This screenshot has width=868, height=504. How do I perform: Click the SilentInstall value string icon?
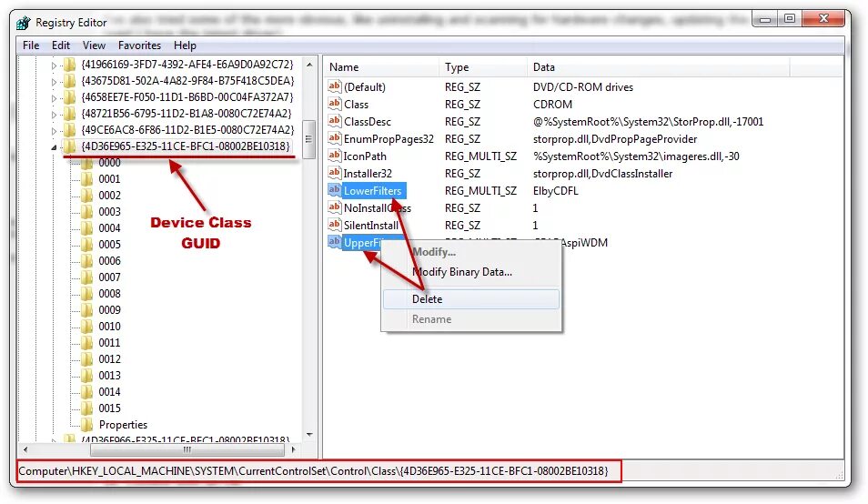click(334, 224)
